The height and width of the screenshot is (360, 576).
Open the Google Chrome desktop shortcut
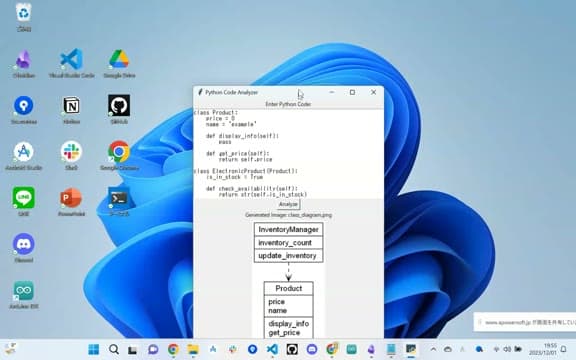coord(119,156)
